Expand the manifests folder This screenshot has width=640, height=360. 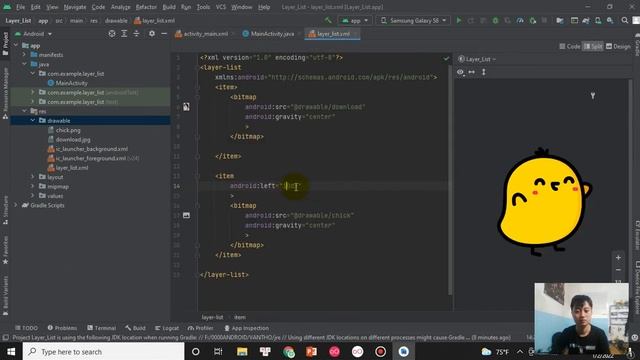[24, 55]
